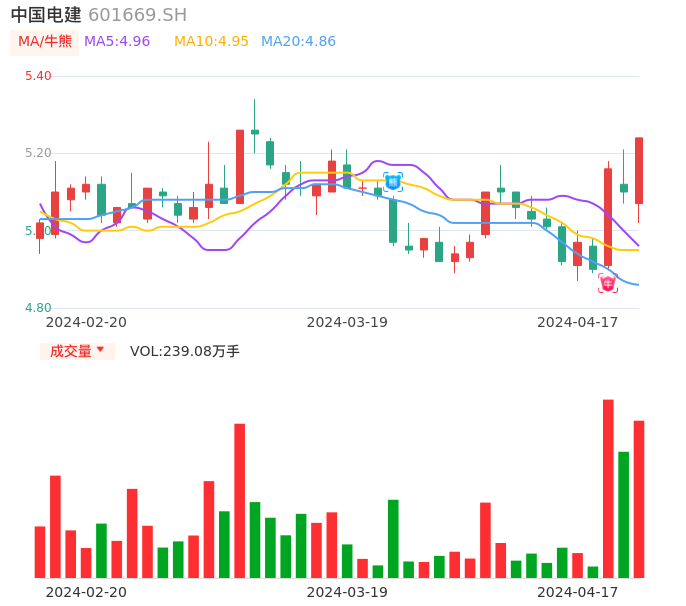Click the VOL:239.08万手 volume readout
This screenshot has width=686, height=606.
[185, 351]
